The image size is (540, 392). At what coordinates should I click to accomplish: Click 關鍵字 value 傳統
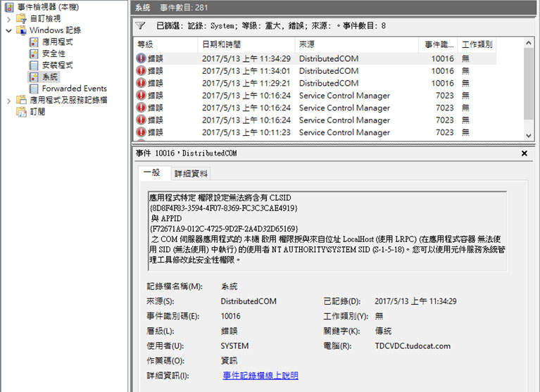(x=383, y=331)
